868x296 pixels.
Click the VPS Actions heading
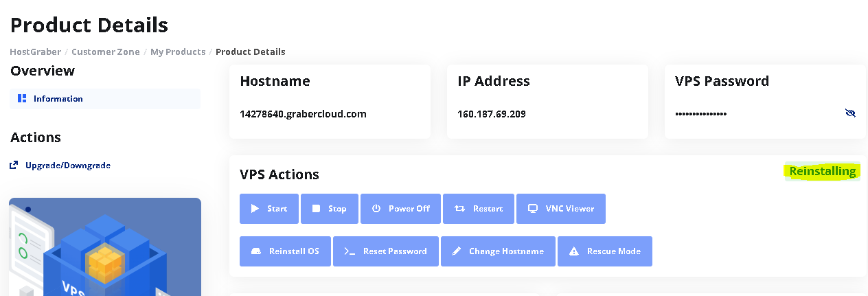pyautogui.click(x=279, y=174)
